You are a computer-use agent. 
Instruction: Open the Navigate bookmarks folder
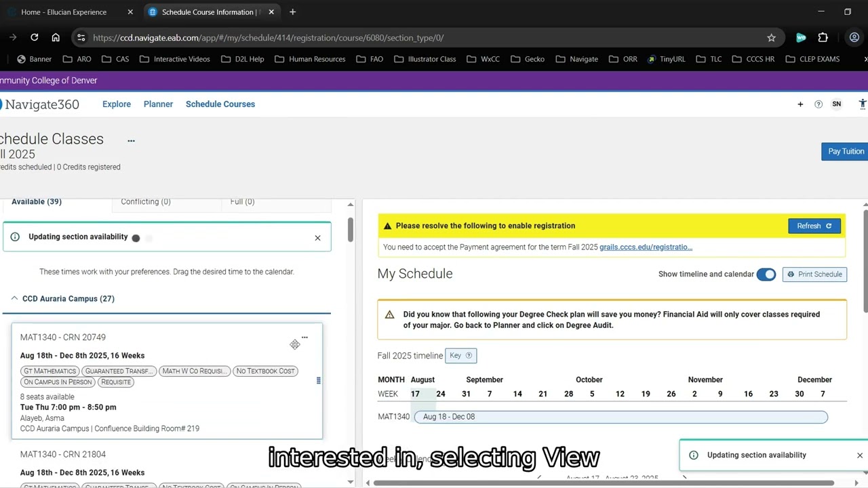576,59
